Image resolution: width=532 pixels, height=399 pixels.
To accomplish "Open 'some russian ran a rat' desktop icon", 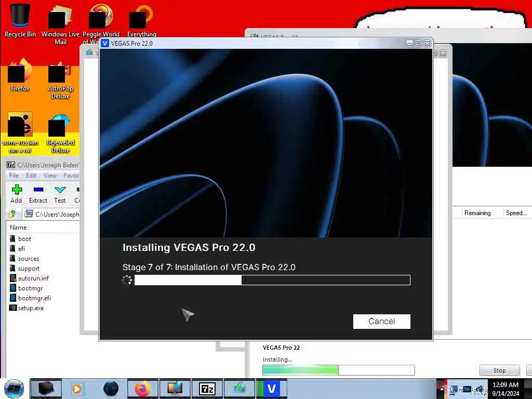I will (20, 133).
